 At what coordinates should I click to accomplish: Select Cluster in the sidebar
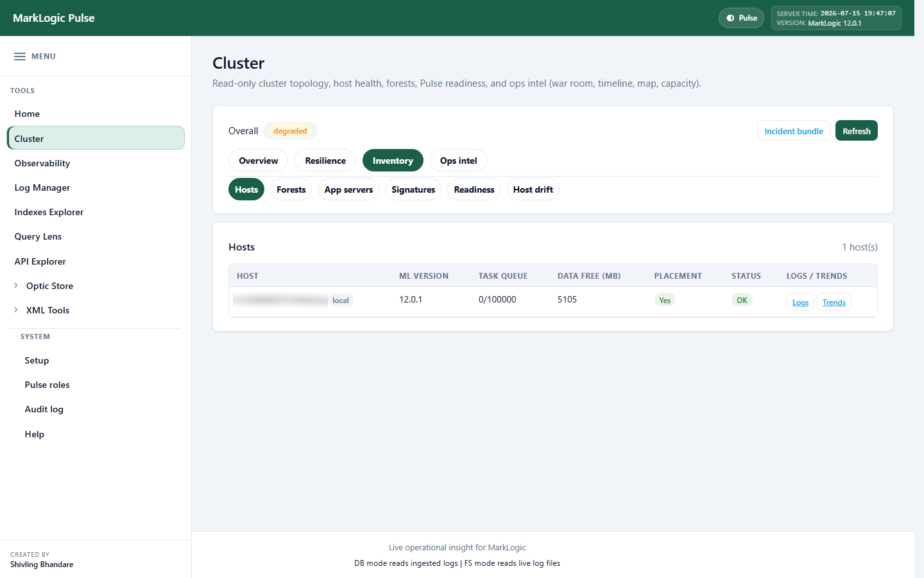pyautogui.click(x=96, y=138)
